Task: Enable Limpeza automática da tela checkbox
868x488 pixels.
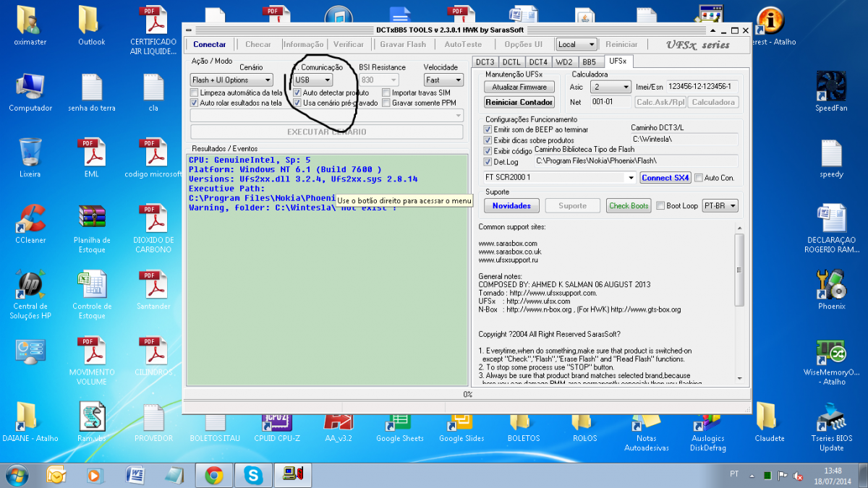Action: pyautogui.click(x=195, y=93)
